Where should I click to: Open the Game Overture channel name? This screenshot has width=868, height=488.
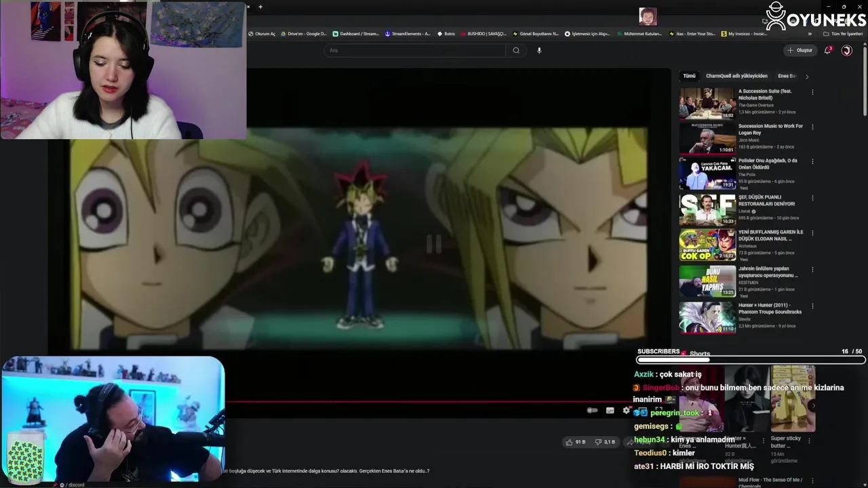pos(756,105)
